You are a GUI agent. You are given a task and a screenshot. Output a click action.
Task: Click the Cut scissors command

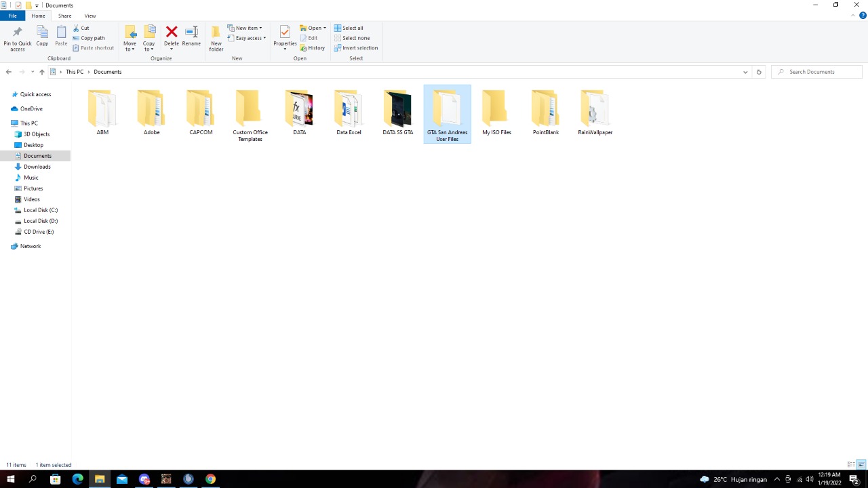(x=81, y=28)
